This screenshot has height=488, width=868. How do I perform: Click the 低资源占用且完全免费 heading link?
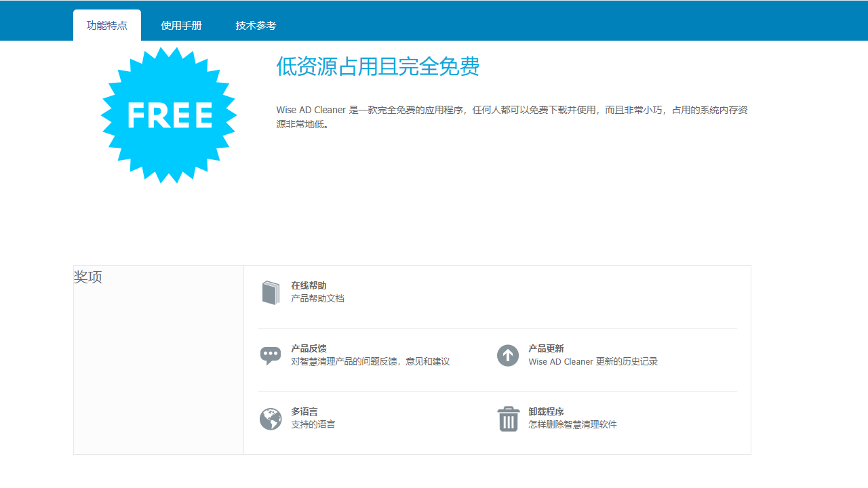[x=376, y=66]
